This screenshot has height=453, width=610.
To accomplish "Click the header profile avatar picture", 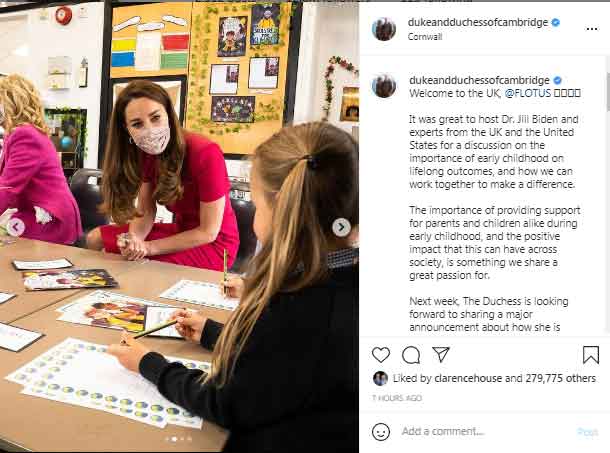I will (x=384, y=29).
